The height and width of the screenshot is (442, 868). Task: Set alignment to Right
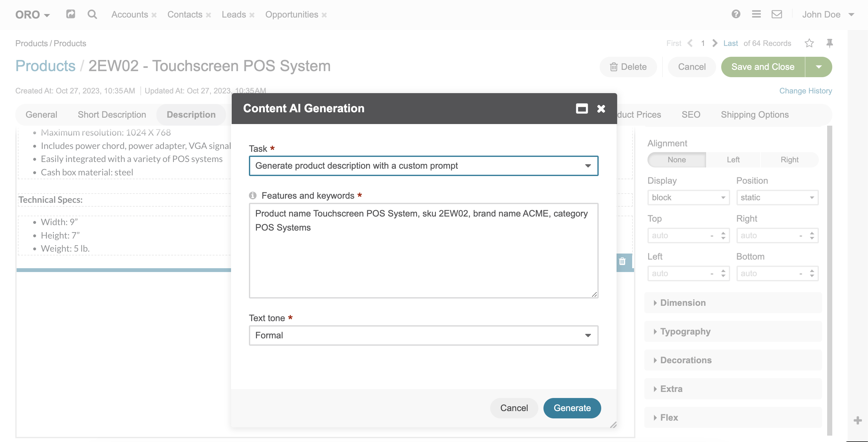tap(789, 159)
